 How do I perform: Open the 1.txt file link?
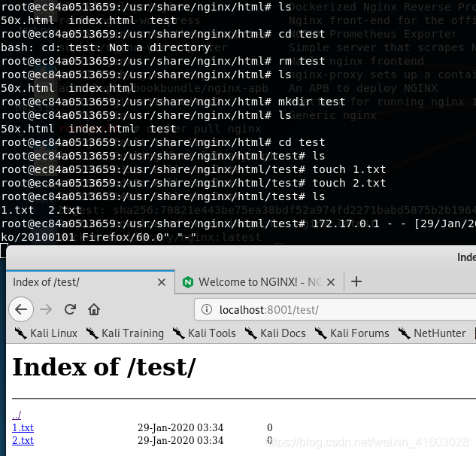(x=23, y=427)
